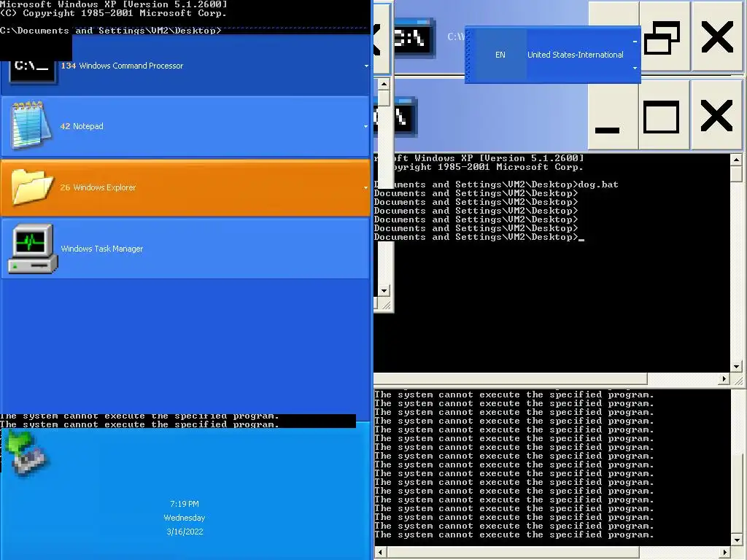Click scroll-up arrow of dog.bat command window
This screenshot has width=747, height=560.
[737, 160]
